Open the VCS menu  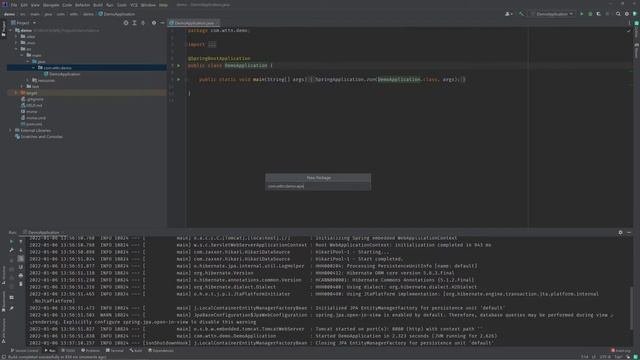(x=134, y=5)
